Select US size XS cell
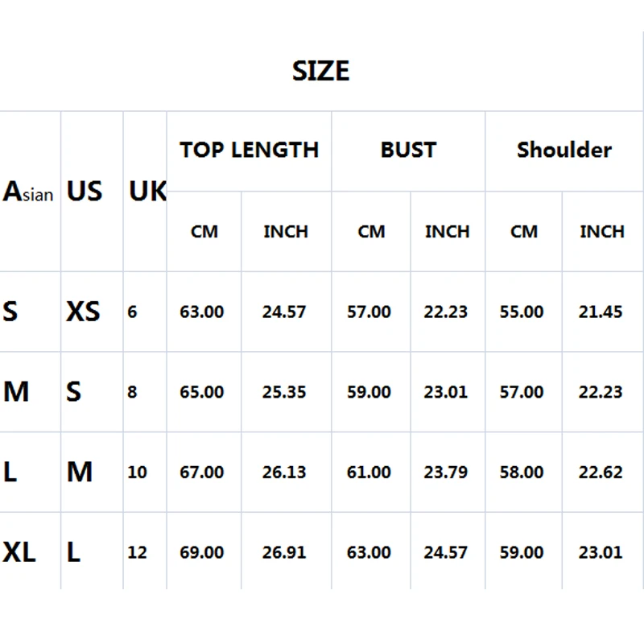Viewport: 644px width, 644px height. coord(83,312)
